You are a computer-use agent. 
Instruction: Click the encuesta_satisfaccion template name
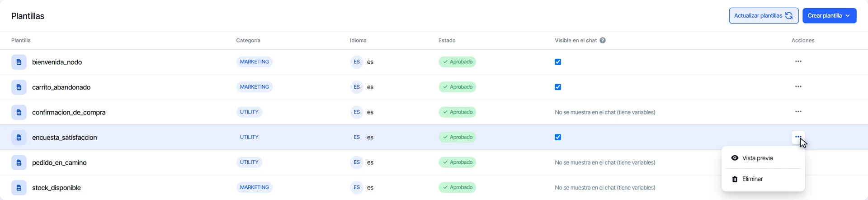coord(64,138)
